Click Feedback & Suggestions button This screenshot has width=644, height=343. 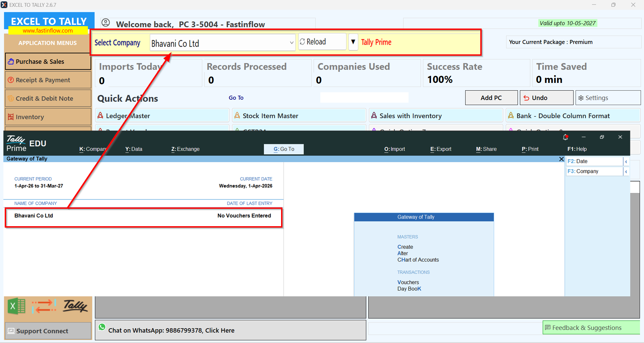coord(591,328)
